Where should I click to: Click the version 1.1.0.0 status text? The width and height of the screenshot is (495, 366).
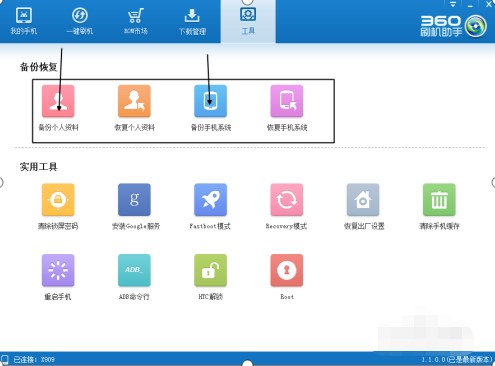(x=457, y=359)
